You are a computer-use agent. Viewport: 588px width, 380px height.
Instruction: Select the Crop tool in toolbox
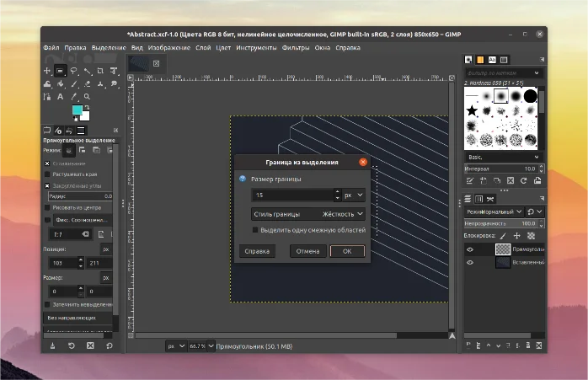pos(101,71)
